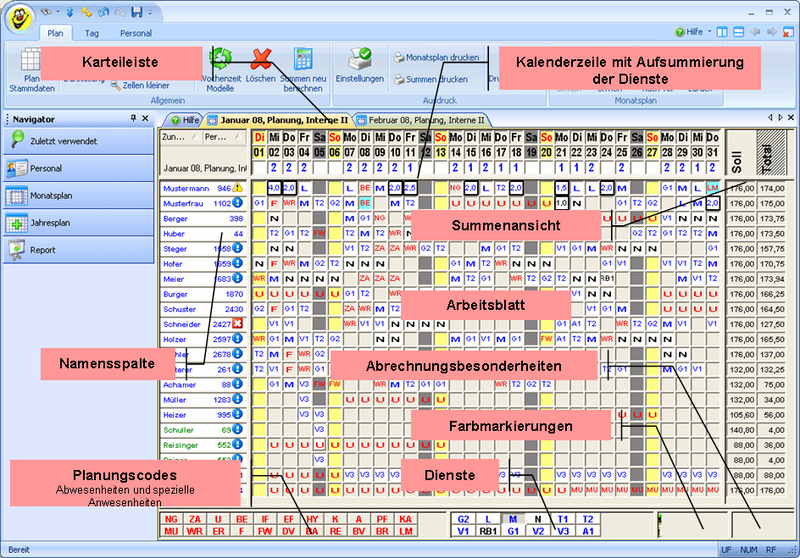The width and height of the screenshot is (800, 558).
Task: Click warning icon next to Mustermann
Action: (x=238, y=187)
